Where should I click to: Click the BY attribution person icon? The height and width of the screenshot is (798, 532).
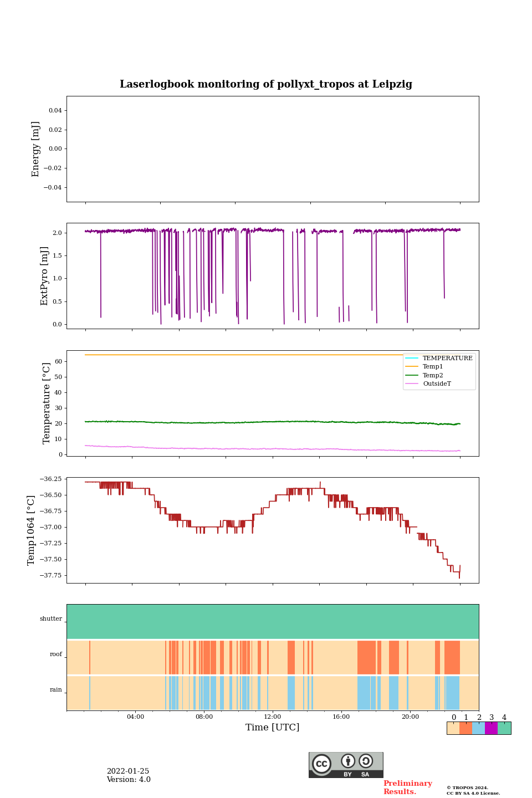click(348, 761)
